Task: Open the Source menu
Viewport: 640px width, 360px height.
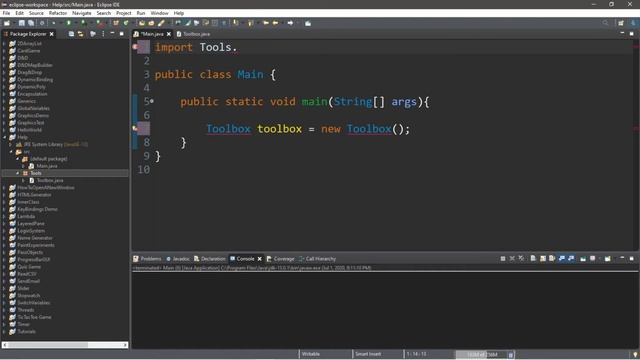Action: pos(36,13)
